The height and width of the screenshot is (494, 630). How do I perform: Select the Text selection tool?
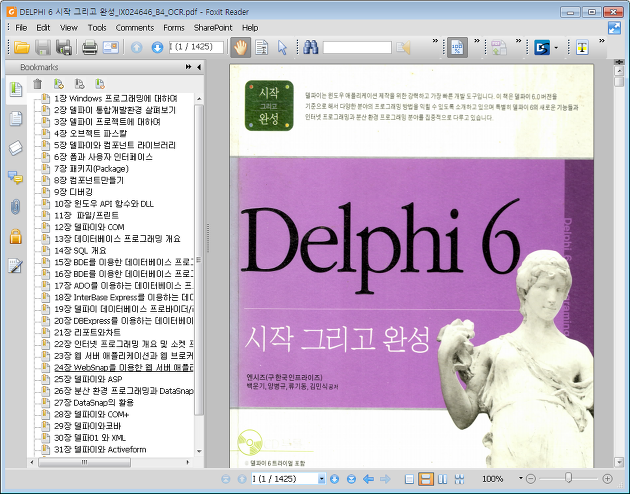tap(262, 47)
